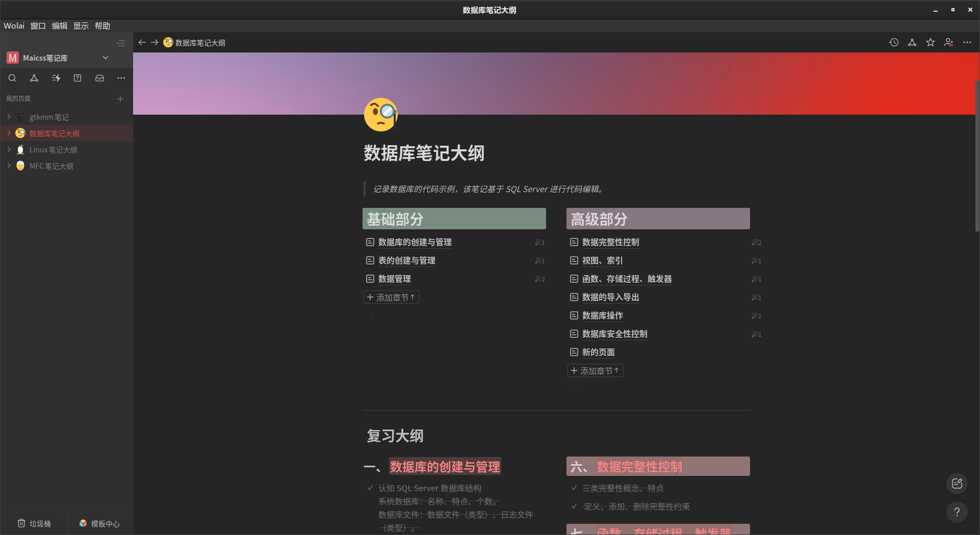Expand the 数据库笔记大纲 tree item
The height and width of the screenshot is (535, 980).
tap(9, 133)
